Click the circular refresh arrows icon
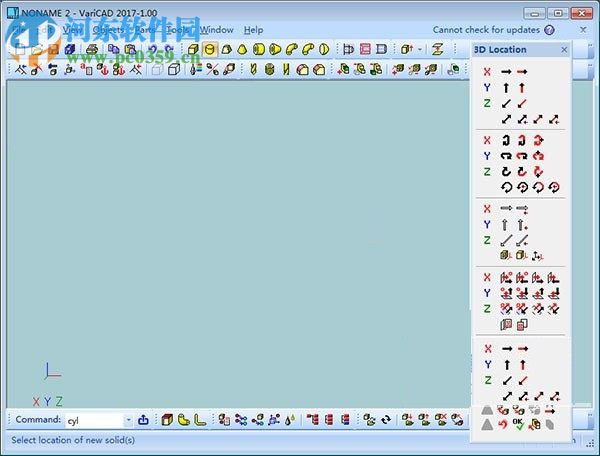 coord(386,420)
